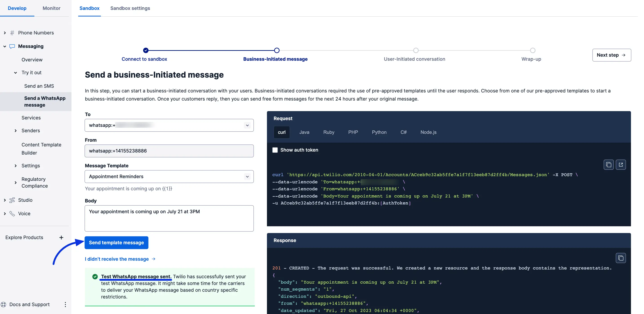Select the Python code tab
The height and width of the screenshot is (314, 644).
(379, 132)
